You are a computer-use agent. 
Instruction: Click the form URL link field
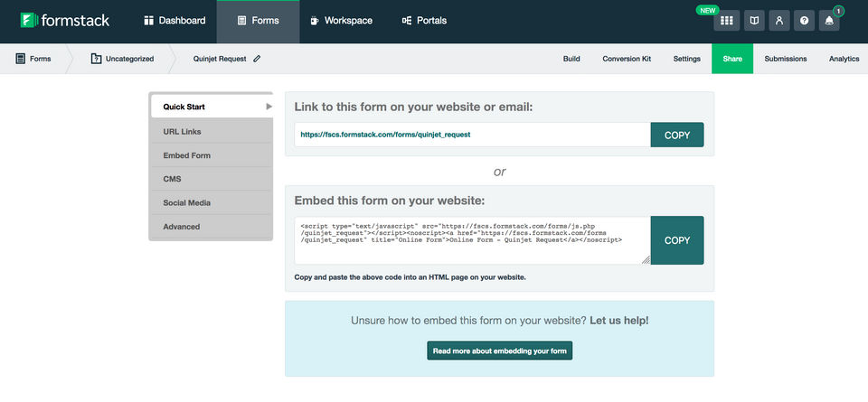(472, 135)
